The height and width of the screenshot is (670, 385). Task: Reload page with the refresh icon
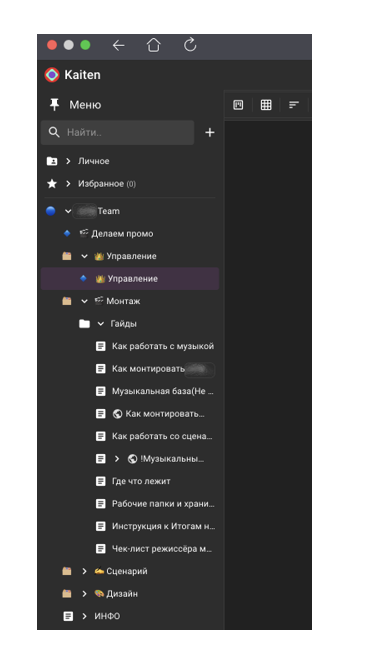coord(190,45)
